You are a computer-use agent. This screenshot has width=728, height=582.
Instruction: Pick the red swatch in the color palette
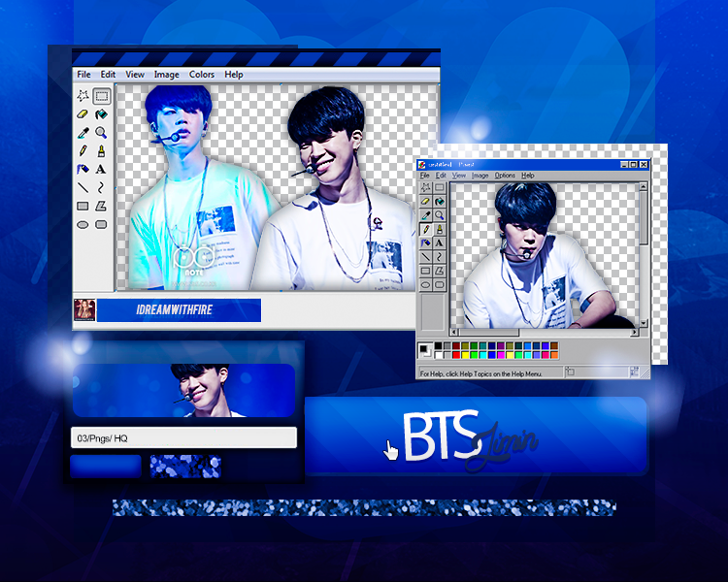(x=456, y=355)
